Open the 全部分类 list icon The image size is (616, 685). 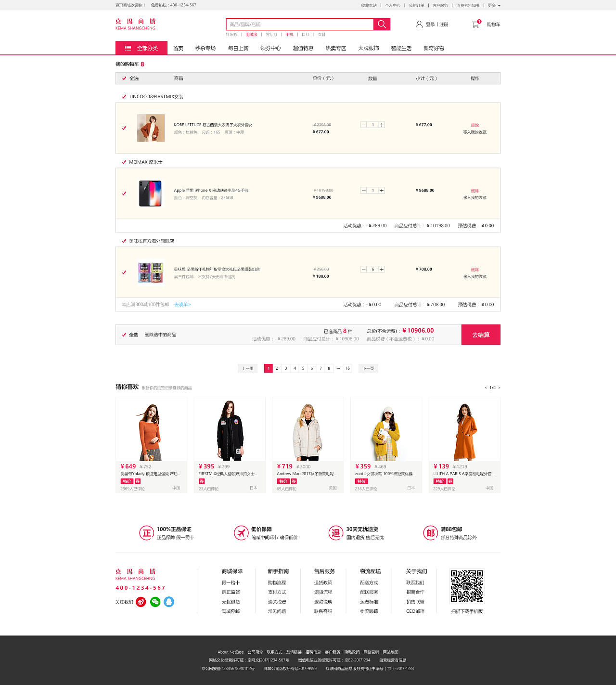coord(128,48)
